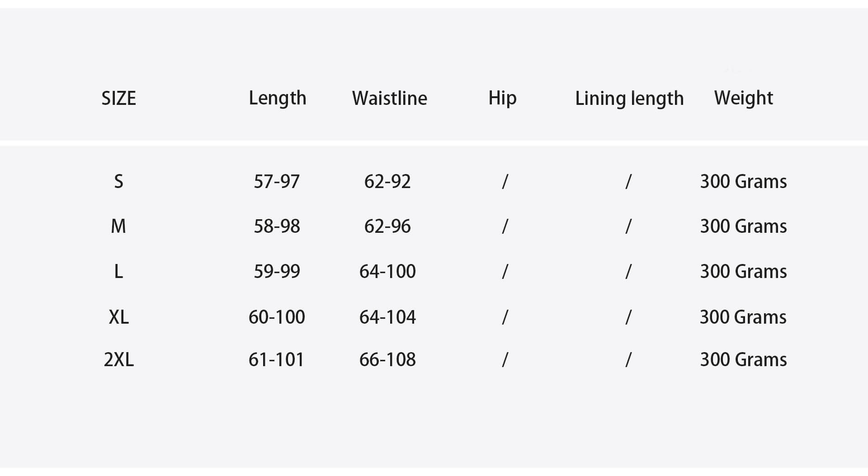Select the 2XL row's 300 Grams weight

pos(743,360)
